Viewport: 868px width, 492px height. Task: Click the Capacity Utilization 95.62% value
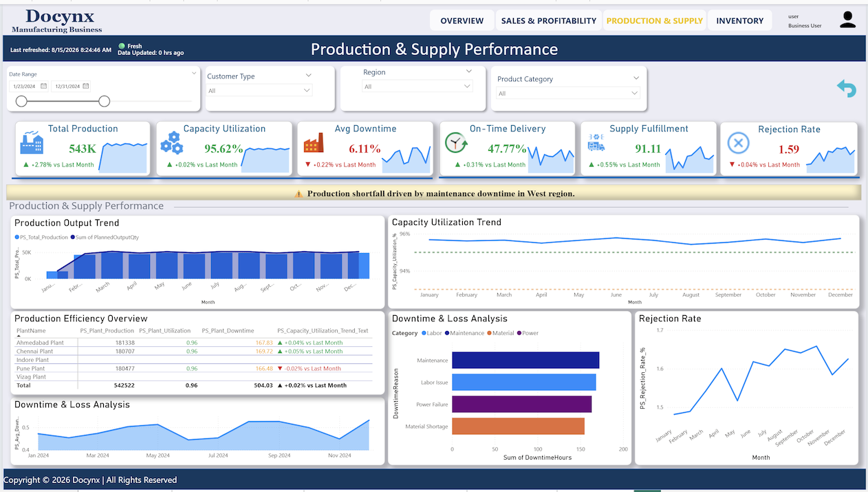pyautogui.click(x=224, y=149)
